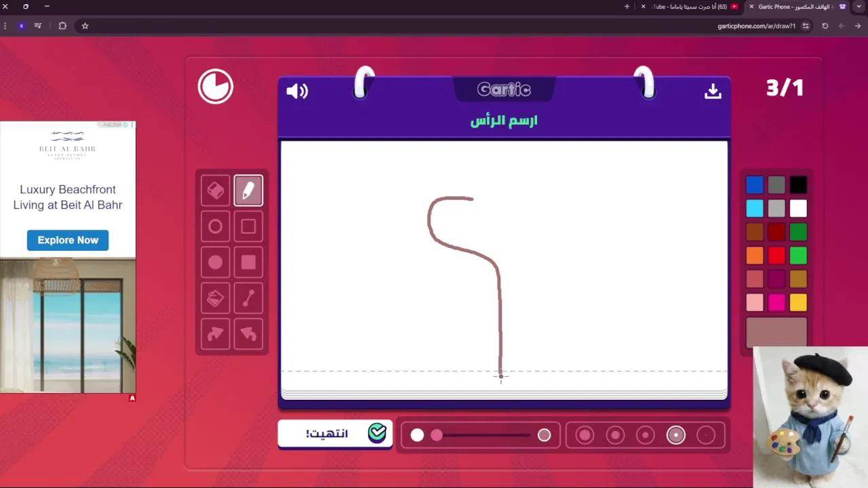868x488 pixels.
Task: Choose the orange color swatch
Action: pyautogui.click(x=755, y=256)
